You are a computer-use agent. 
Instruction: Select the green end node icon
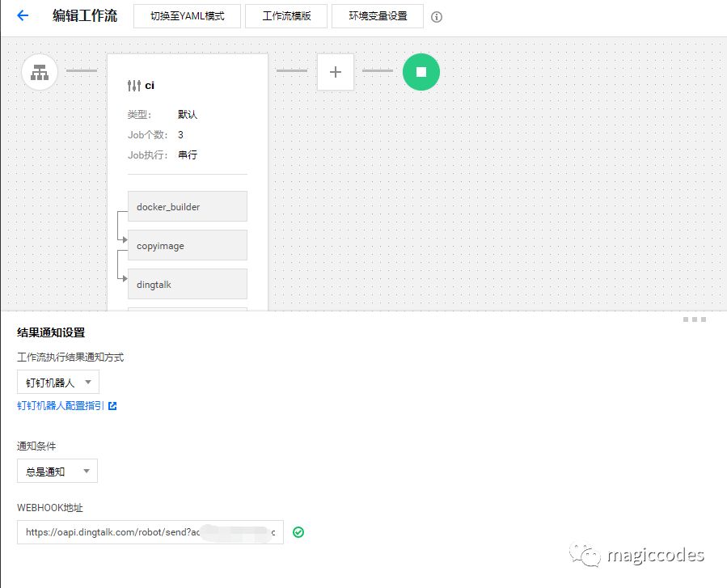421,72
